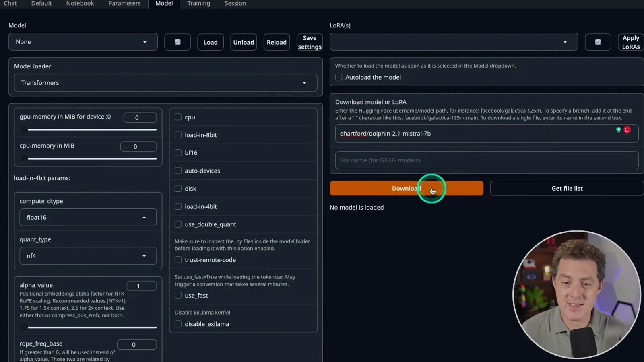Viewport: 644px width, 362px height.
Task: Toggle the load-in-8bit option
Action: point(178,135)
